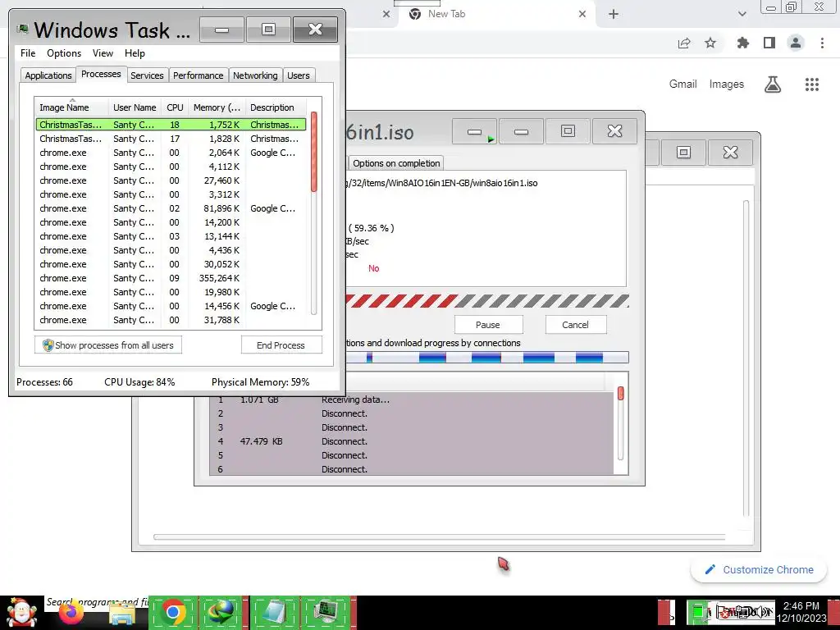This screenshot has width=840, height=630.
Task: Switch to the Performance tab
Action: pyautogui.click(x=199, y=75)
